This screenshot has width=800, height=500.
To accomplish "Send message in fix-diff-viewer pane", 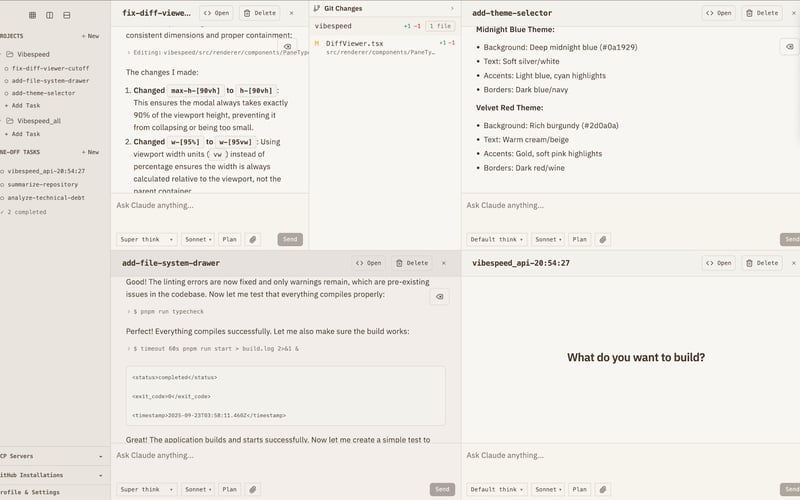I will click(x=290, y=239).
